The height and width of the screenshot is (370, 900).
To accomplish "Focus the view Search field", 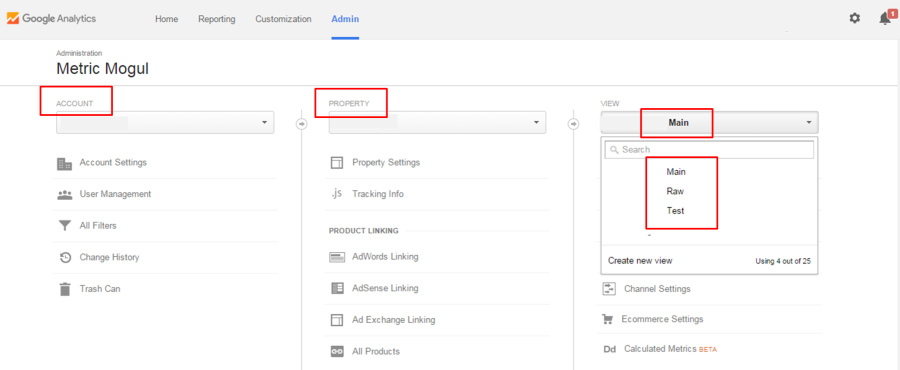I will 709,150.
